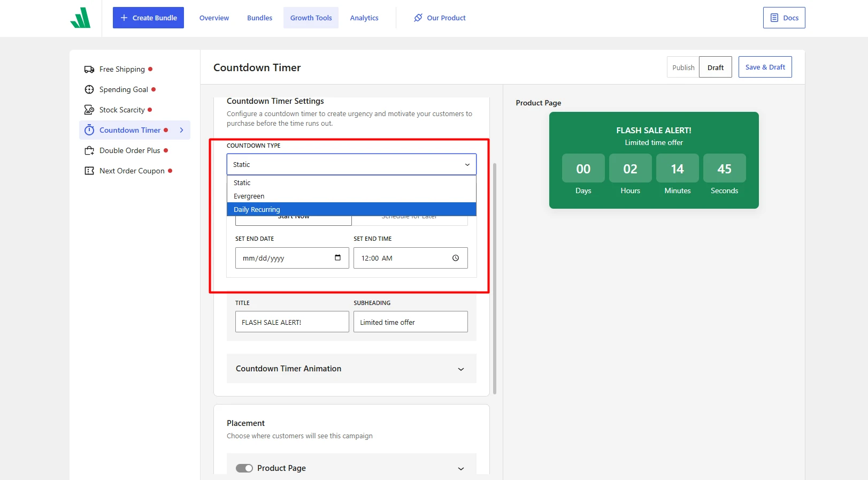868x480 pixels.
Task: Click the Stock Scarcity icon
Action: coord(89,110)
